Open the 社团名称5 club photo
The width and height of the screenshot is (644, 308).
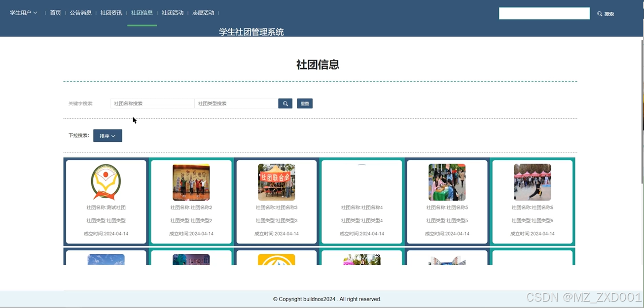pos(447,182)
